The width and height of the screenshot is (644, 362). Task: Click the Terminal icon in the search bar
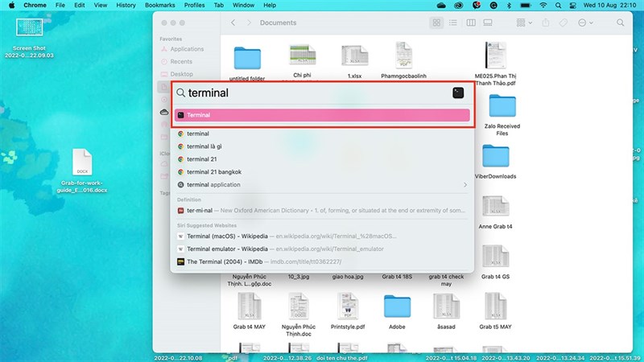(x=458, y=93)
